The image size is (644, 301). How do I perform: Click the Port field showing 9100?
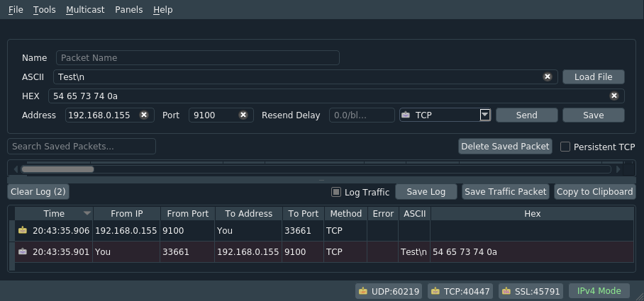(221, 115)
